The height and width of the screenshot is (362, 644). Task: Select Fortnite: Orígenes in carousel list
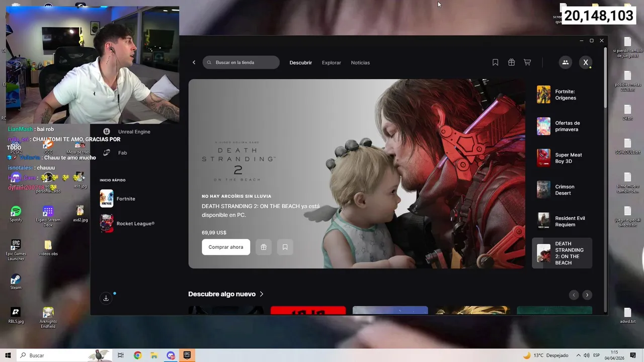pyautogui.click(x=562, y=95)
